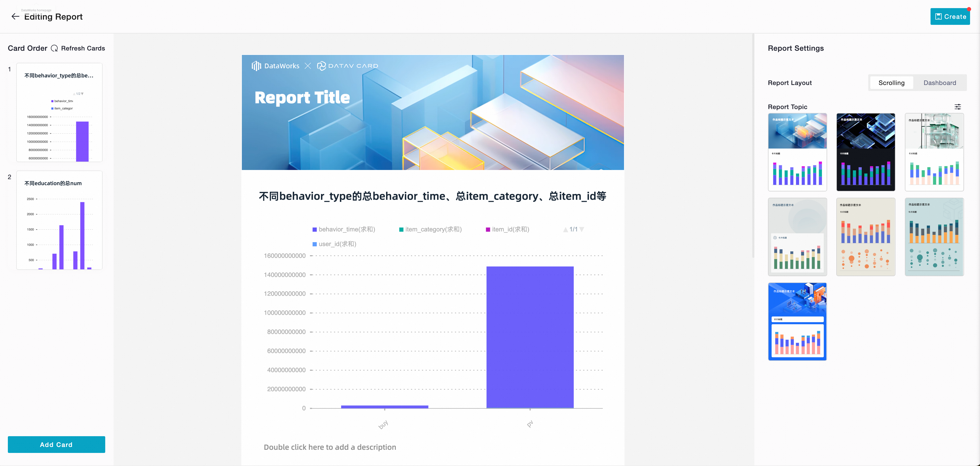Click the back arrow beside Editing Report
980x466 pixels.
click(15, 16)
